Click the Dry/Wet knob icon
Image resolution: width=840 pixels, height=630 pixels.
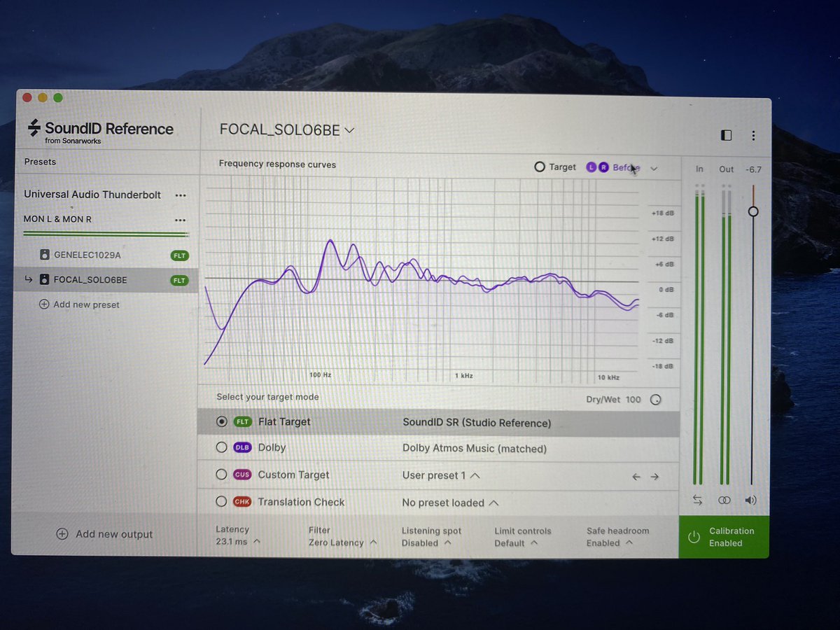655,400
